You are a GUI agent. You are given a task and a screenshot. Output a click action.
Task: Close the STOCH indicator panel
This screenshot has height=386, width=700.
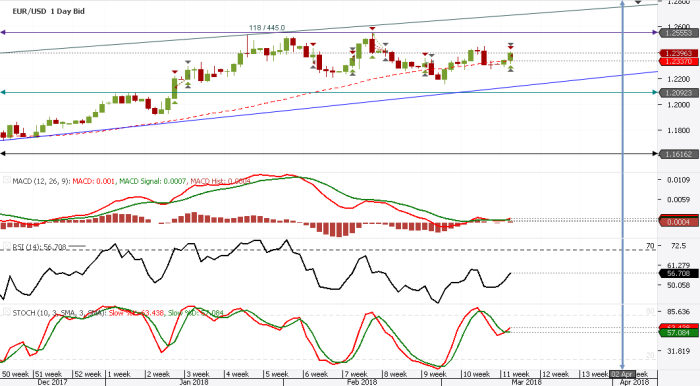tap(7, 311)
